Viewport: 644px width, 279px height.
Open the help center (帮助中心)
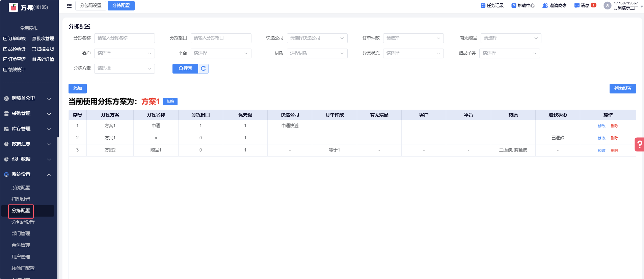click(523, 6)
